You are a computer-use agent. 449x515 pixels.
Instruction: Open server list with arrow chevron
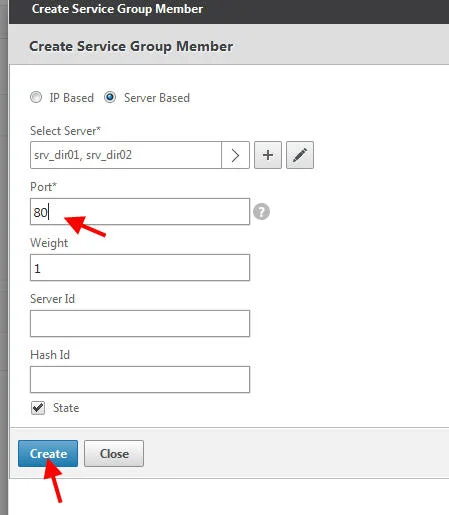pyautogui.click(x=235, y=155)
